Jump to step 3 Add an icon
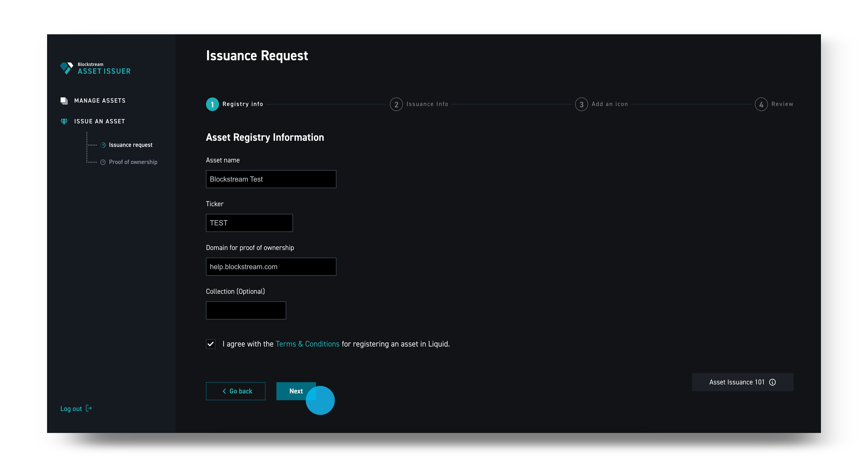This screenshot has height=467, width=868. (x=581, y=104)
